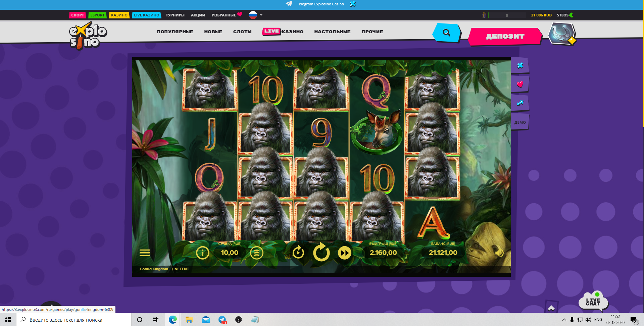Switch to ДЕМО mode
644x326 pixels.
tap(520, 122)
